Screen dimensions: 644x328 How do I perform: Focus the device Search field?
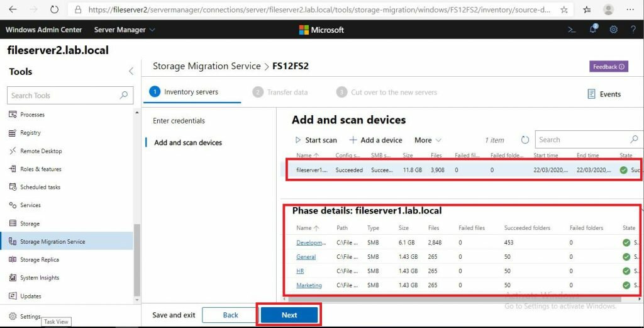pos(588,140)
